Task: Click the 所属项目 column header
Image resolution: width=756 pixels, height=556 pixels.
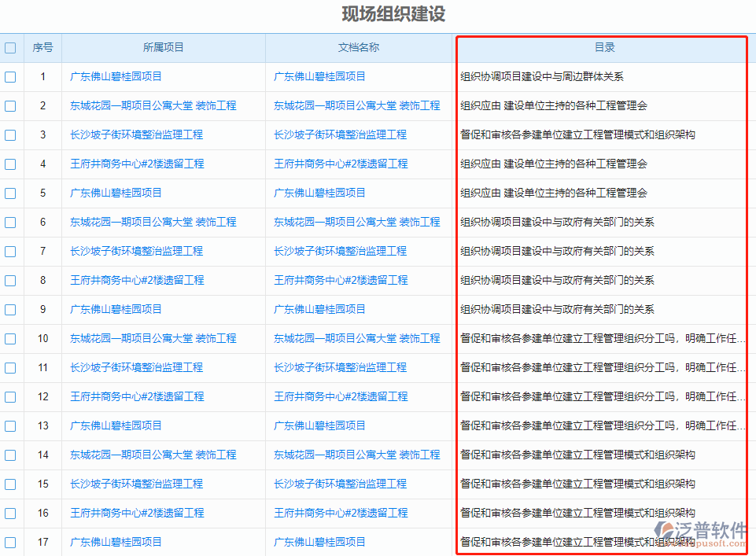Action: pyautogui.click(x=163, y=47)
